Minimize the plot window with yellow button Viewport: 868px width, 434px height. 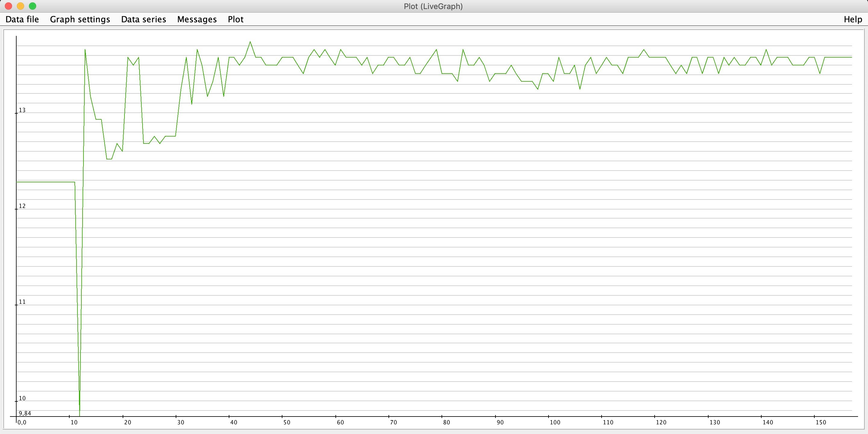point(20,6)
